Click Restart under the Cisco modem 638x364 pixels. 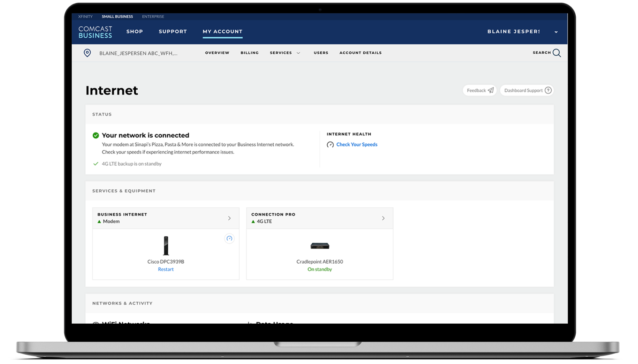pos(166,269)
